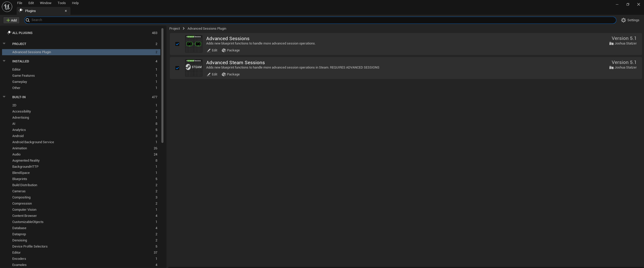Click the Project breadcrumb link
This screenshot has width=644, height=268.
[175, 29]
